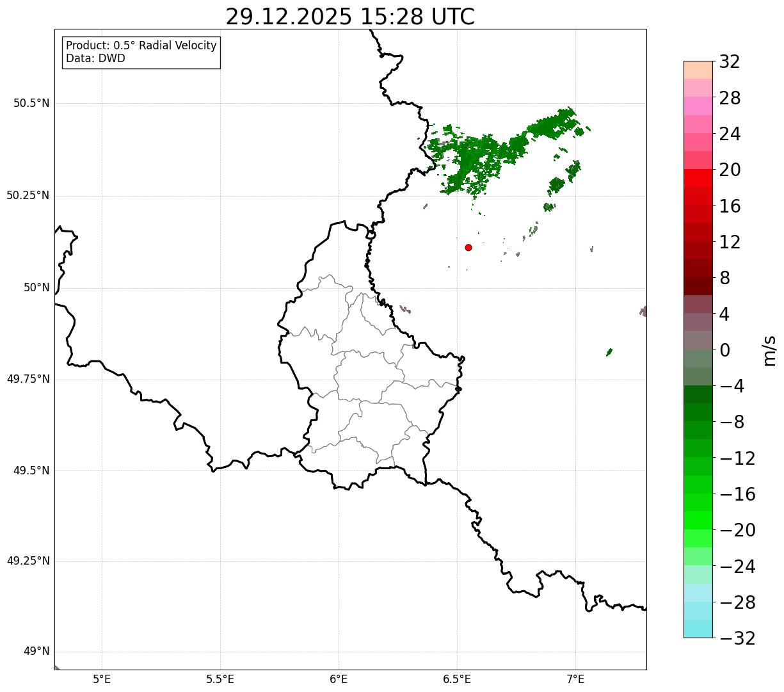Click the colorbar tick label 28
Image resolution: width=784 pixels, height=692 pixels.
pyautogui.click(x=730, y=98)
